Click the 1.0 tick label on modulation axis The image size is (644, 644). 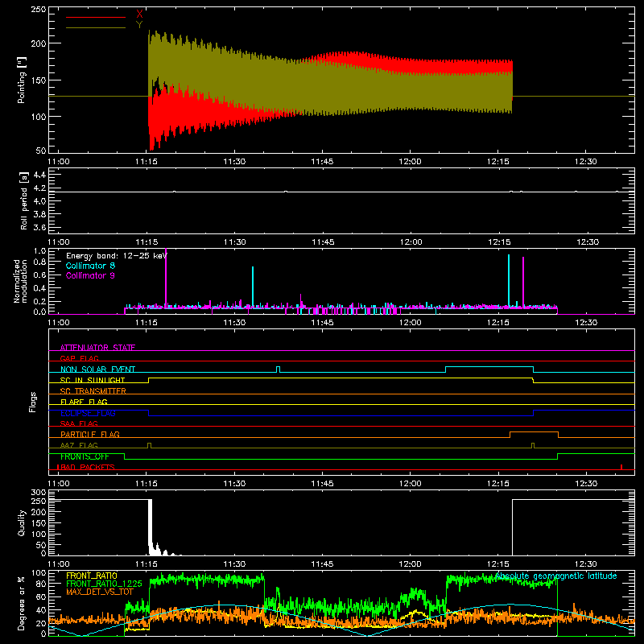tap(39, 251)
